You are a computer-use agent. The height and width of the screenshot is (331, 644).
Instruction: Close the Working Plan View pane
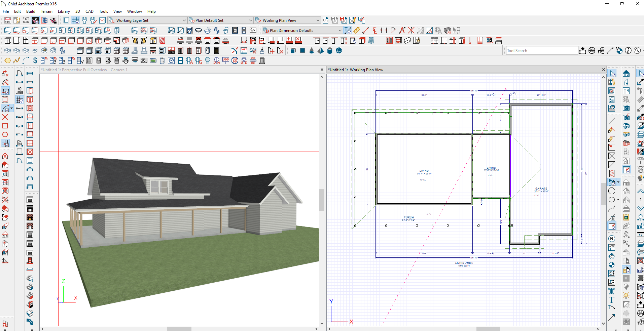pyautogui.click(x=603, y=70)
